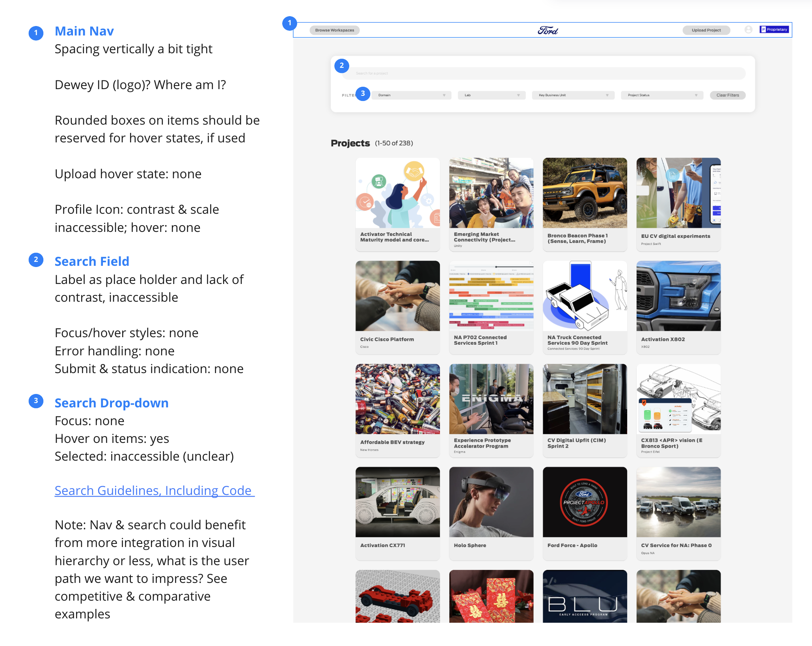This screenshot has width=812, height=646.
Task: Focus the Search for a project field
Action: pos(544,73)
